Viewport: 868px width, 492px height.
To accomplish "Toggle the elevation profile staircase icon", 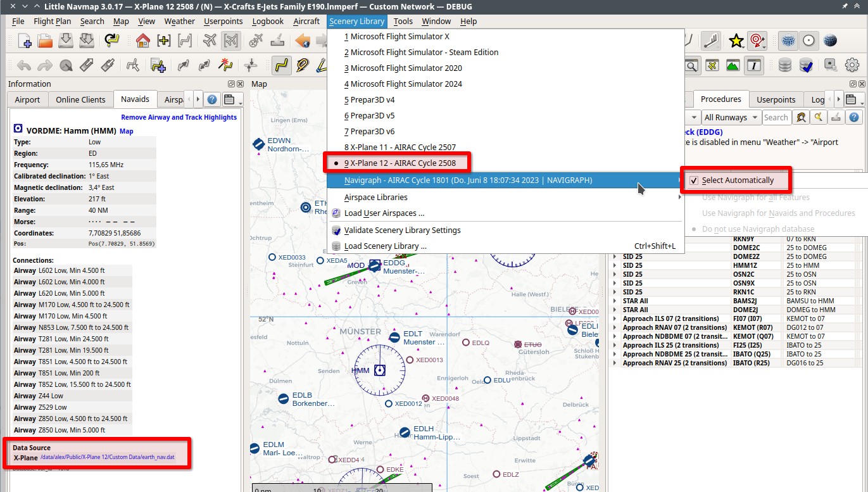I will point(712,41).
